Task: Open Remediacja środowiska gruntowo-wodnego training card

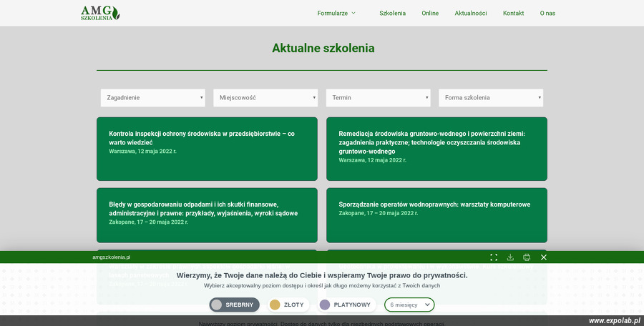Action: [436, 149]
